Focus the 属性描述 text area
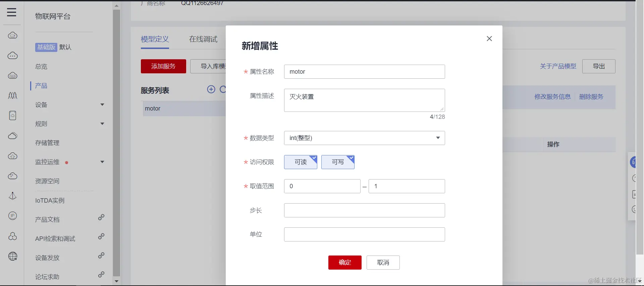The width and height of the screenshot is (644, 286). click(x=364, y=100)
